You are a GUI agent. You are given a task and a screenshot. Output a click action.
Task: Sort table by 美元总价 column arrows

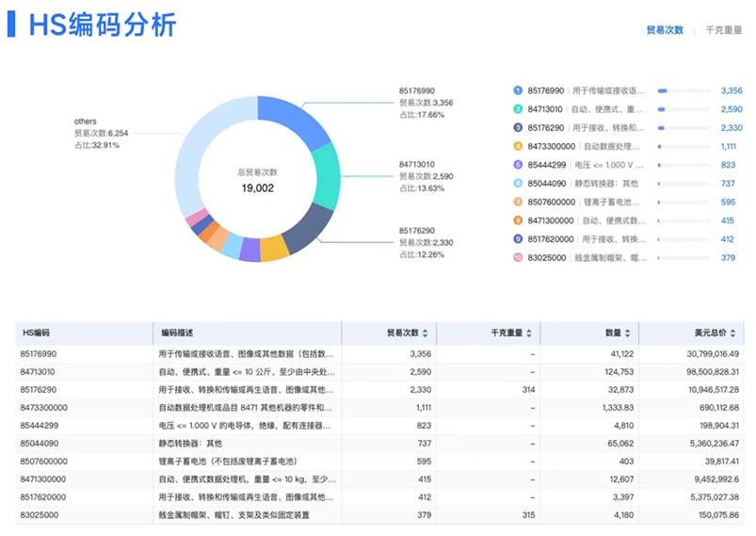[732, 333]
